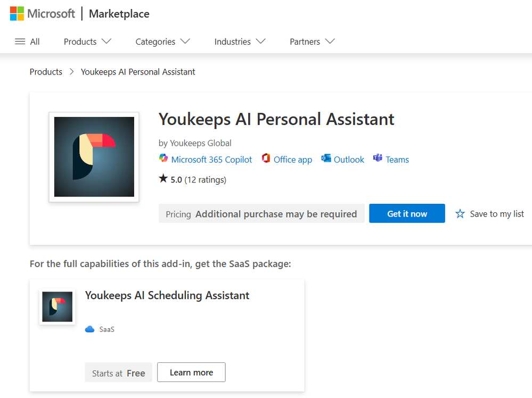Screen dimensions: 532x398
Task: Click the Office app icon
Action: tap(266, 158)
